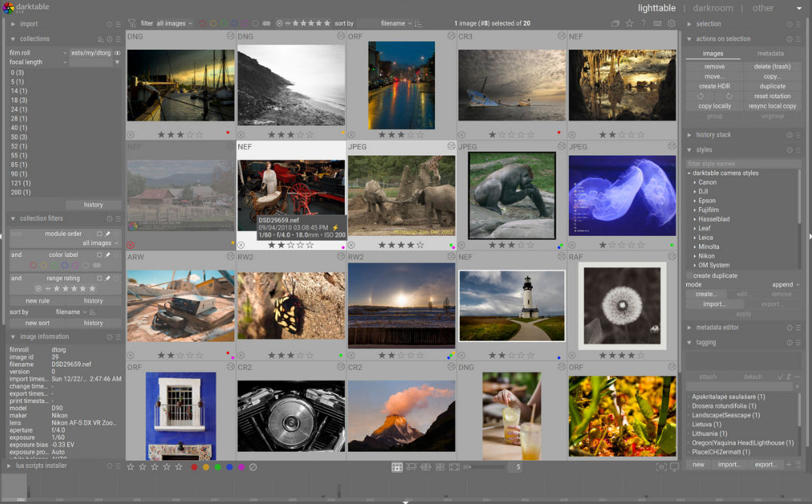
Task: Select the filemanager grid layout icon
Action: (397, 467)
